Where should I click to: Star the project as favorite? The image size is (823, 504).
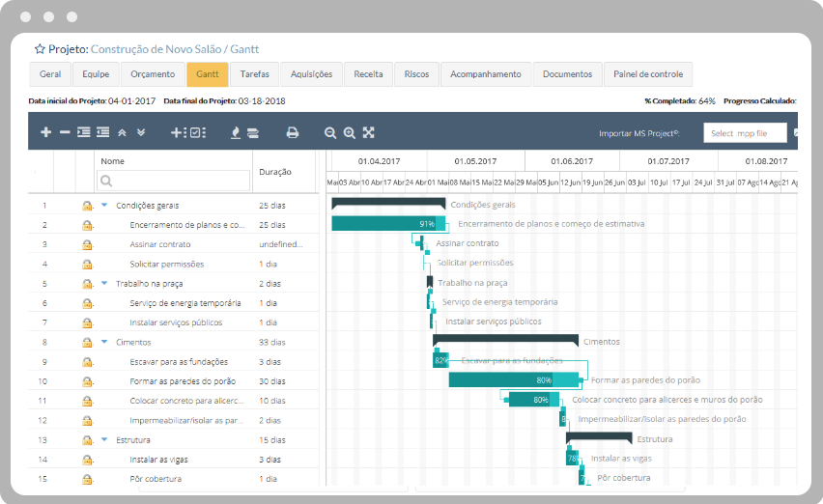pyautogui.click(x=40, y=49)
